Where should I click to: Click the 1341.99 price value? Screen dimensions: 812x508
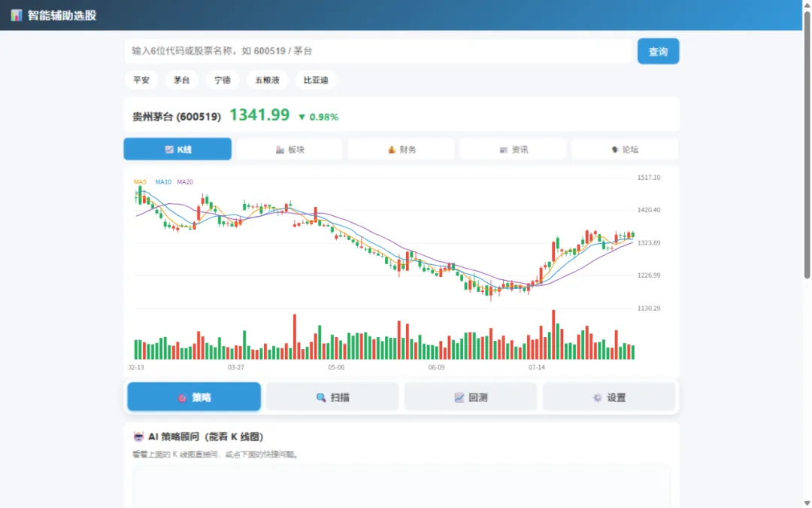coord(259,114)
